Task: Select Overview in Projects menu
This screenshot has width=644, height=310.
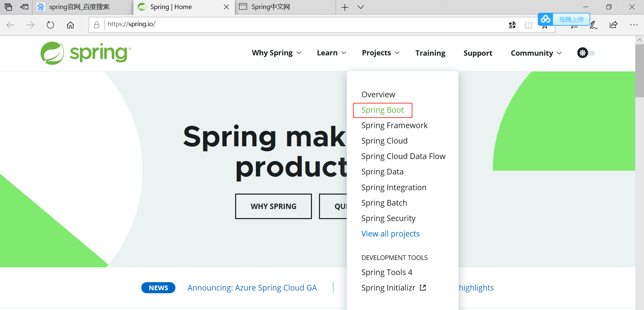Action: click(378, 95)
